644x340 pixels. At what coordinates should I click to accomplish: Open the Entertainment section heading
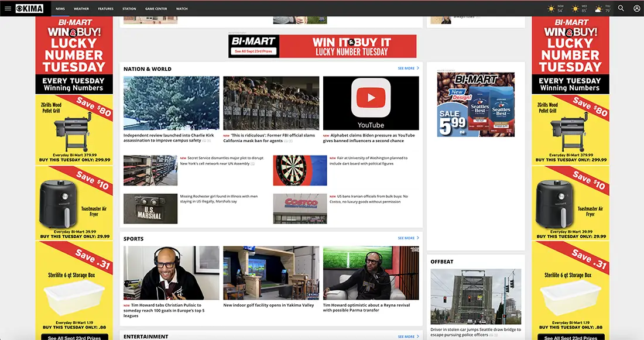(x=146, y=336)
